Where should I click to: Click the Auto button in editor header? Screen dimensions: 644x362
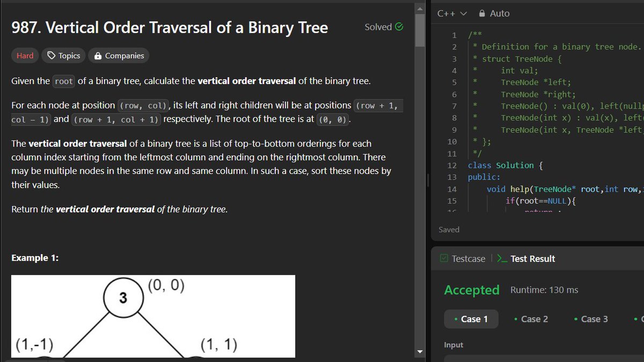[494, 13]
